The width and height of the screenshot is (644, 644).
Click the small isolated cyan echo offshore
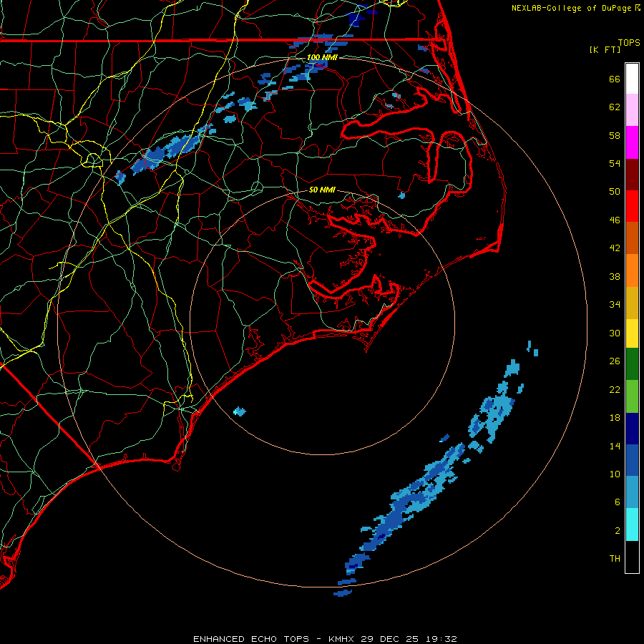[240, 411]
